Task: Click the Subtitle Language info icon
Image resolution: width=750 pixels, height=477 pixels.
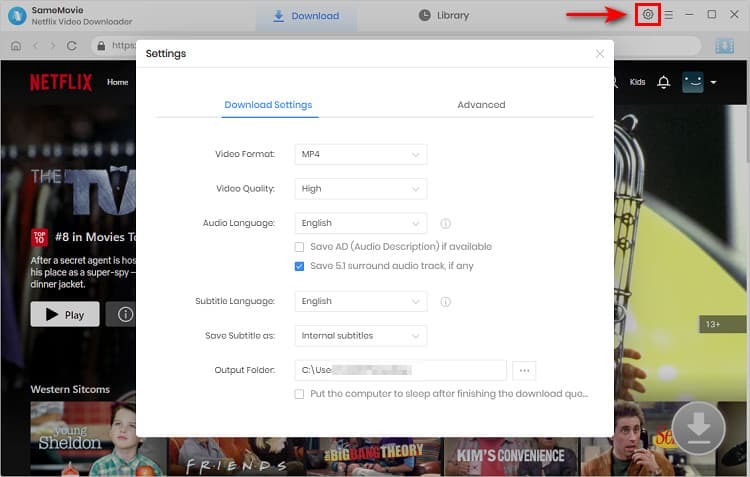Action: click(446, 302)
